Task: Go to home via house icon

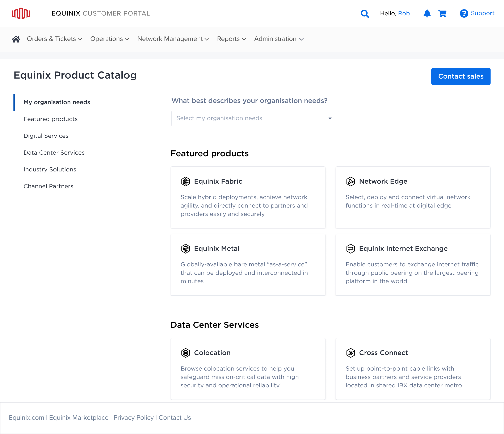Action: tap(16, 39)
